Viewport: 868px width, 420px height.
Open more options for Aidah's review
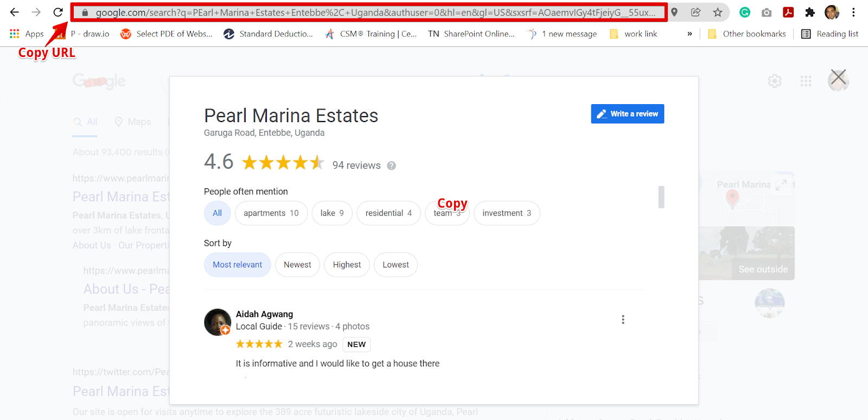623,320
